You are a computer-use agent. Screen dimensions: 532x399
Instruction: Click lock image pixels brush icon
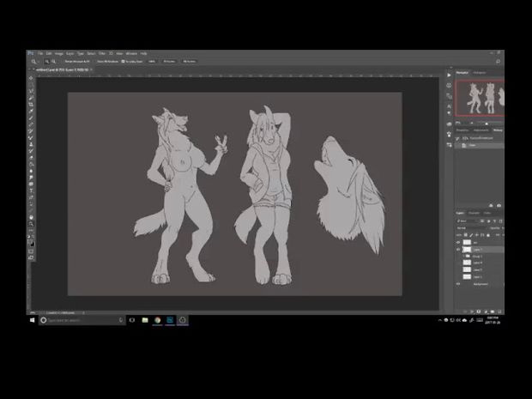pos(471,235)
